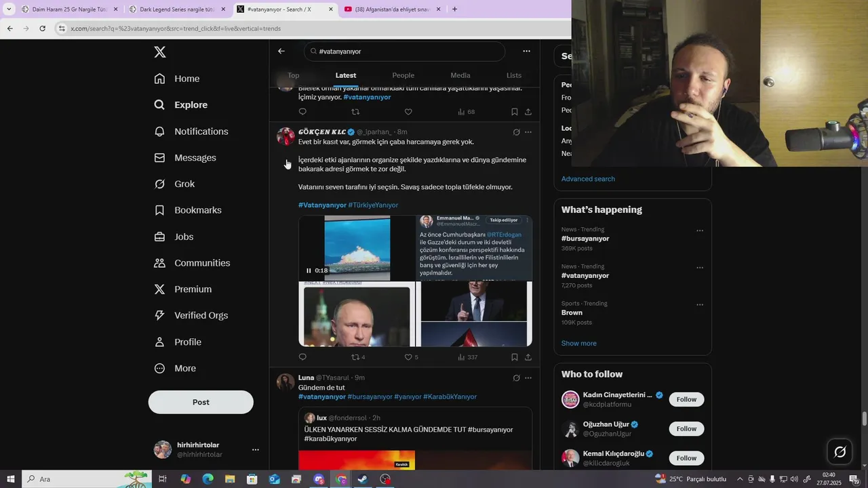Click the Post button
The height and width of the screenshot is (488, 868).
pos(201,402)
